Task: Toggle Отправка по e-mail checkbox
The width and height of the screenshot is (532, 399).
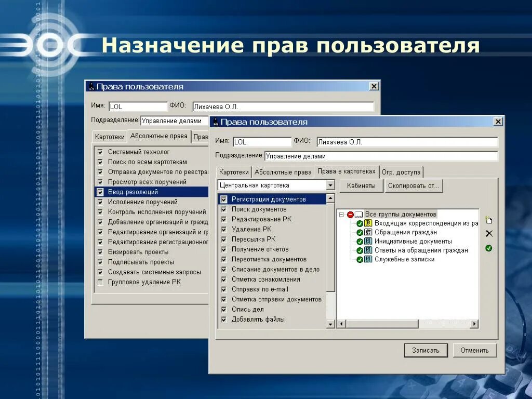Action: pyautogui.click(x=224, y=289)
